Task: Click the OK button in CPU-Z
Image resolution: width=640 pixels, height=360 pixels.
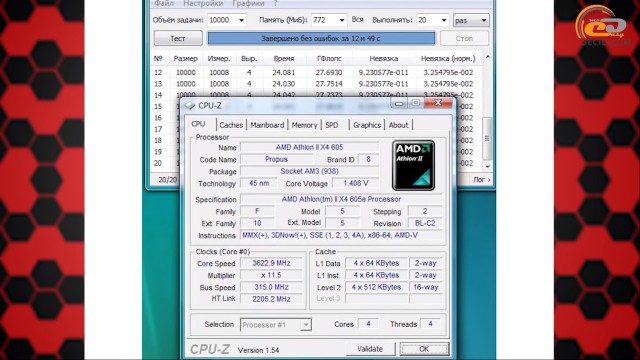Action: point(424,349)
